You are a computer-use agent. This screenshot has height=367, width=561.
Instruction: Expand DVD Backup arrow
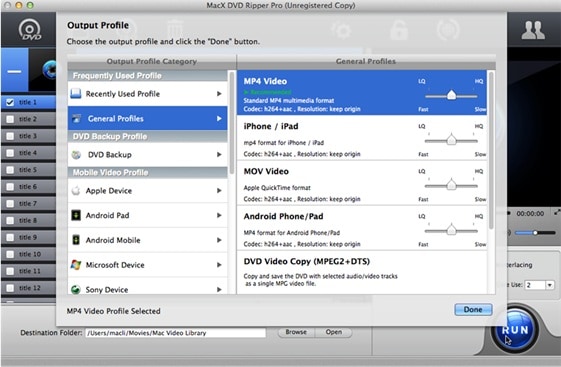(219, 155)
